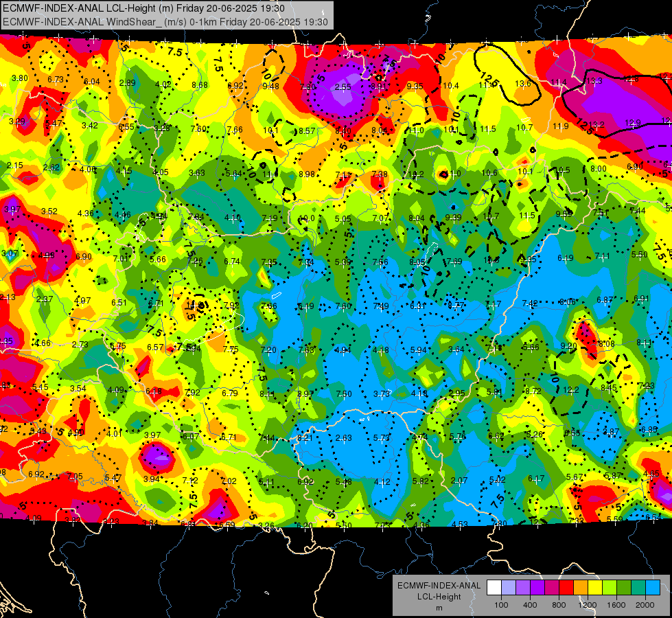This screenshot has width=672, height=618.
Task: Click the shear value '3.54'
Action: (x=78, y=388)
